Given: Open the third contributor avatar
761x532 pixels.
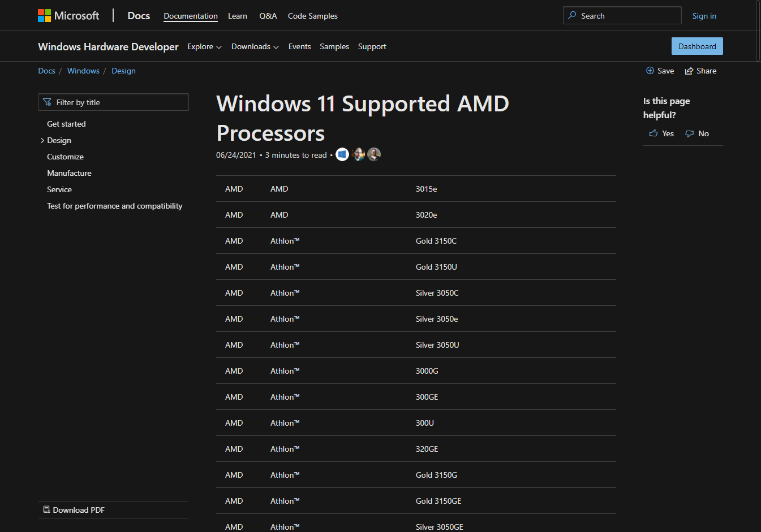Looking at the screenshot, I should (374, 154).
